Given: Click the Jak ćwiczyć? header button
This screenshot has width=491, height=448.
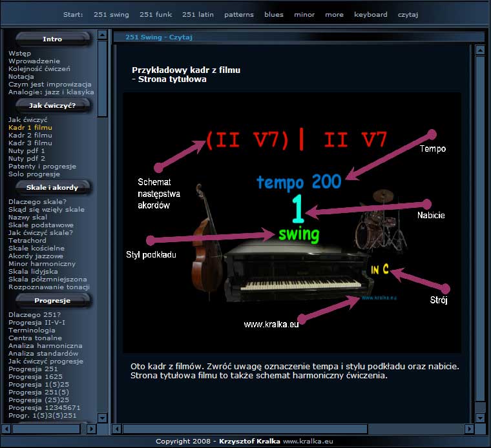Looking at the screenshot, I should click(x=52, y=106).
